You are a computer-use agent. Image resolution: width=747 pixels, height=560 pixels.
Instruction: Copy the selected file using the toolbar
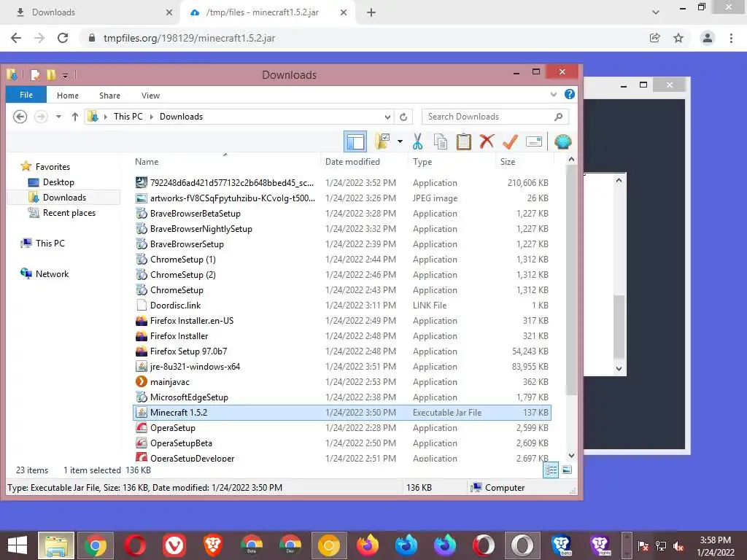click(x=441, y=141)
